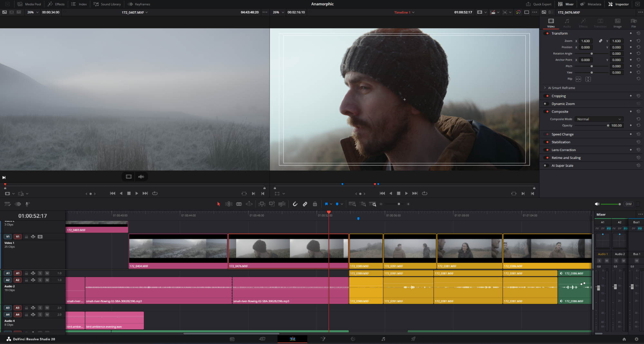This screenshot has width=644, height=344.
Task: Select the 172_0391.MXF clip in the timeline
Action: pyautogui.click(x=409, y=251)
